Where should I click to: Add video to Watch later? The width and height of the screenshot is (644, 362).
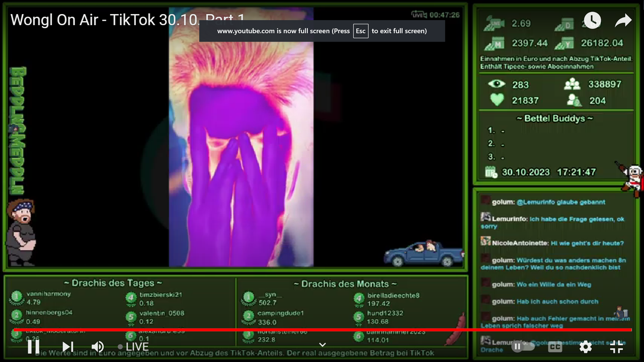592,20
